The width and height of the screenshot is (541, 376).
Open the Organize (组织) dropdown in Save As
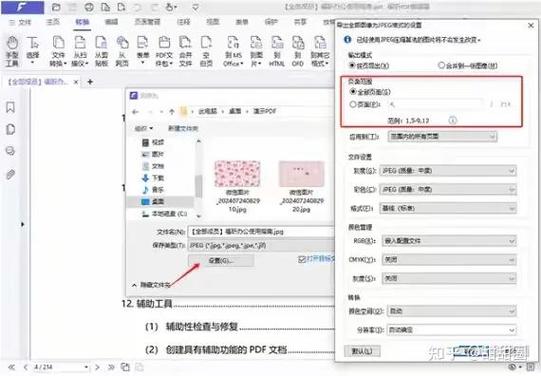(x=144, y=128)
